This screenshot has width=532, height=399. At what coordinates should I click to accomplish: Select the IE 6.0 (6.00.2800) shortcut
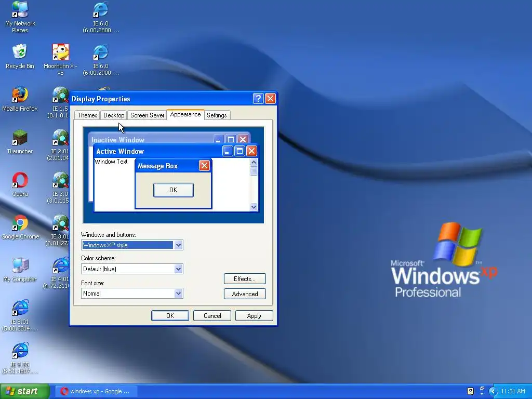101,17
